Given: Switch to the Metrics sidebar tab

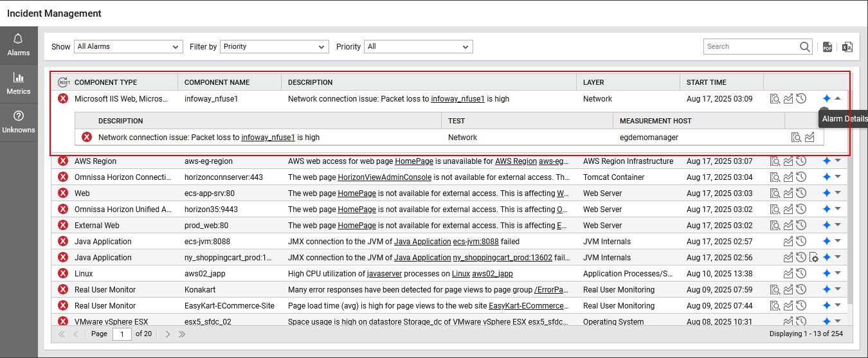Looking at the screenshot, I should pyautogui.click(x=19, y=83).
